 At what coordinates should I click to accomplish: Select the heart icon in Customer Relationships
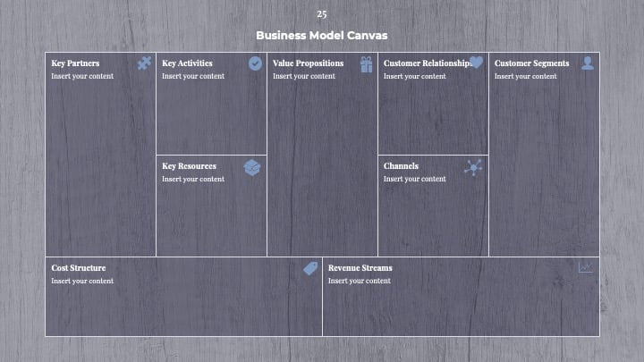(x=477, y=62)
